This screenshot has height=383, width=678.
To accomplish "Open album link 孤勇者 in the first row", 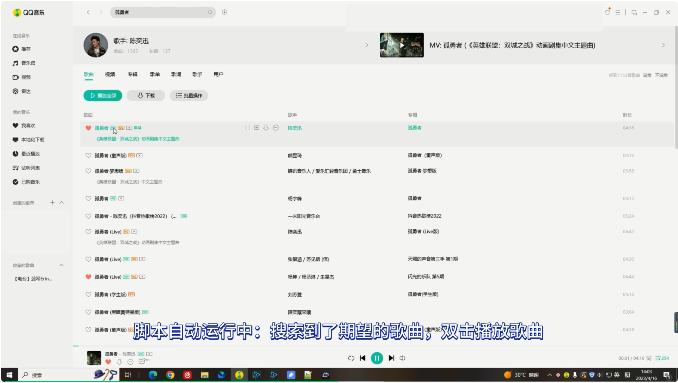I will [414, 128].
